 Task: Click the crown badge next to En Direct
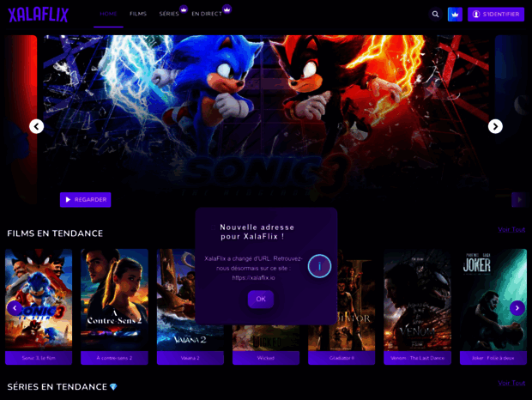tap(227, 9)
